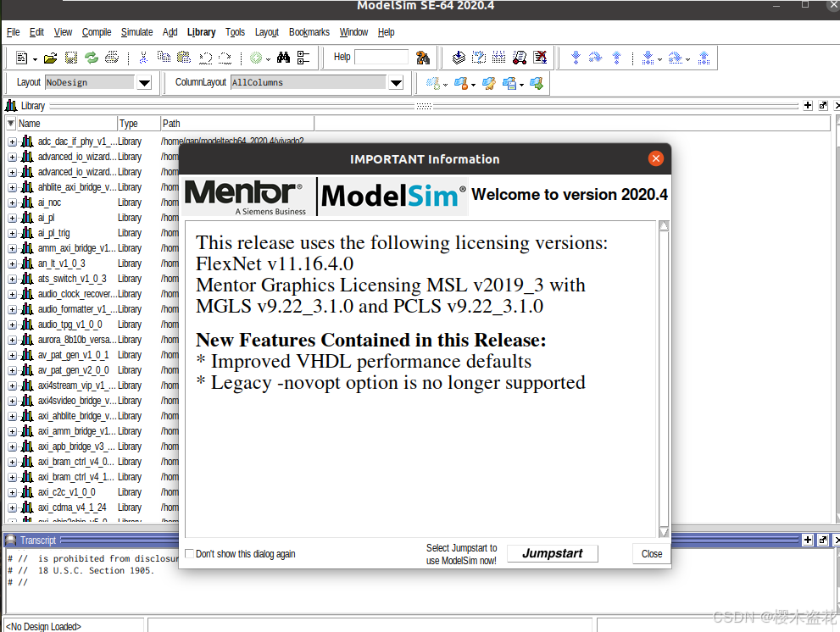This screenshot has width=840, height=632.
Task: Click the green circular Add icon
Action: [257, 58]
